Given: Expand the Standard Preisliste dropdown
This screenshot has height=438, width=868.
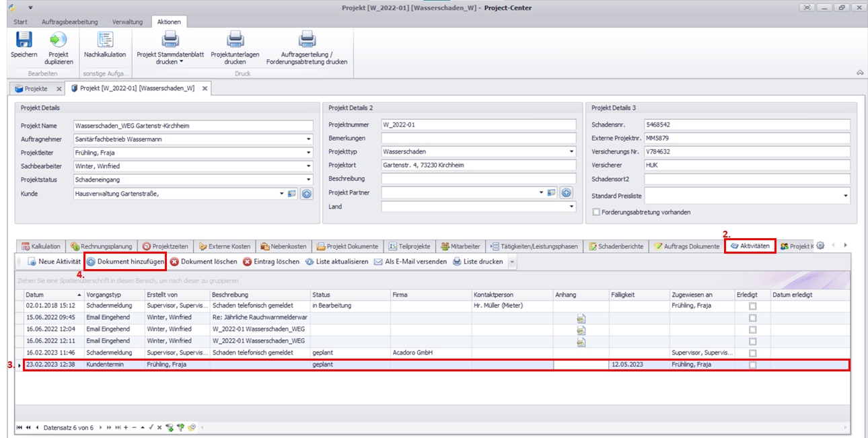Looking at the screenshot, I should (844, 196).
